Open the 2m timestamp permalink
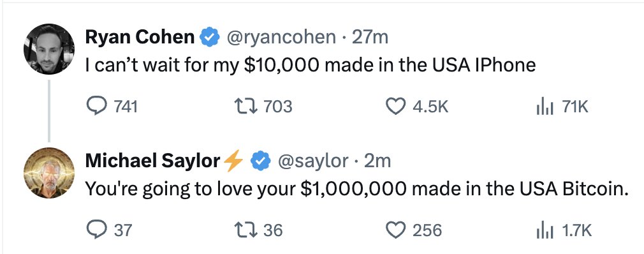 coord(377,161)
